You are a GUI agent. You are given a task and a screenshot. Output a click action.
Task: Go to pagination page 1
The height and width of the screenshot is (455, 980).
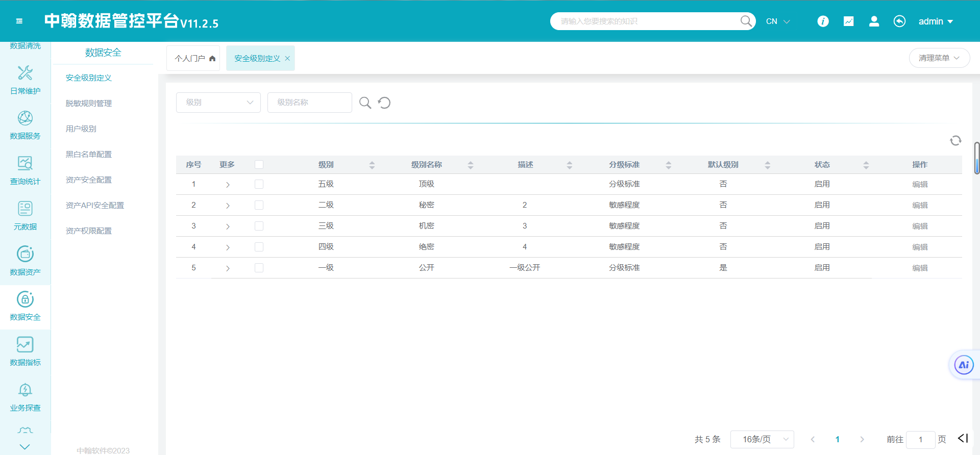click(837, 439)
